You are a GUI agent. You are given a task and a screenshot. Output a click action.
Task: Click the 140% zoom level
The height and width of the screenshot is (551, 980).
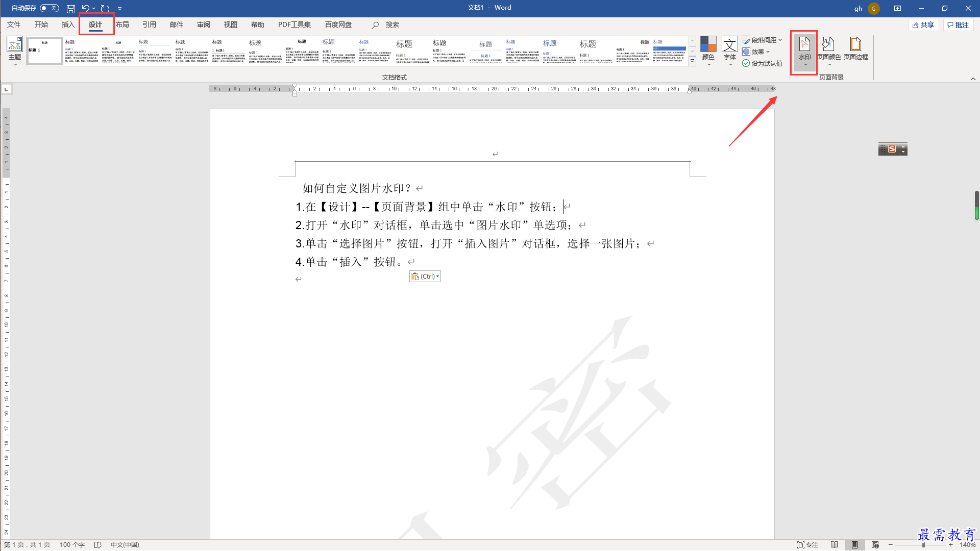click(967, 545)
